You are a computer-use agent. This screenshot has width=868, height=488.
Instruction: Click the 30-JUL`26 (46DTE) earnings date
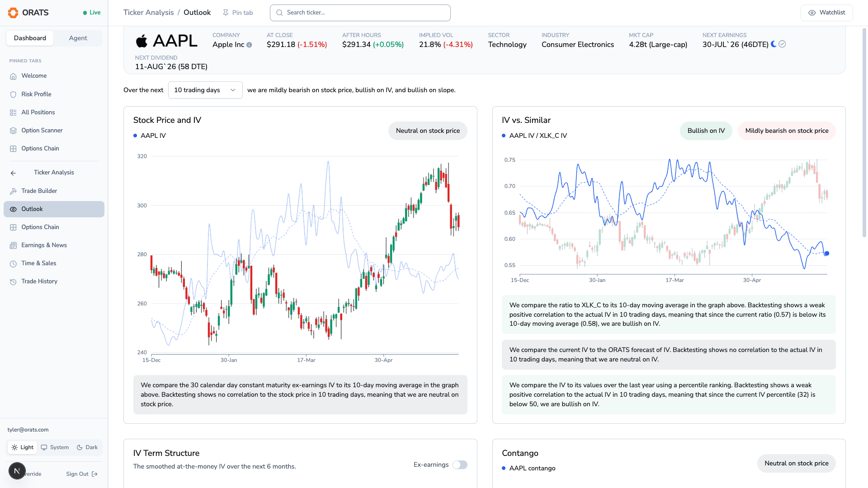[735, 44]
